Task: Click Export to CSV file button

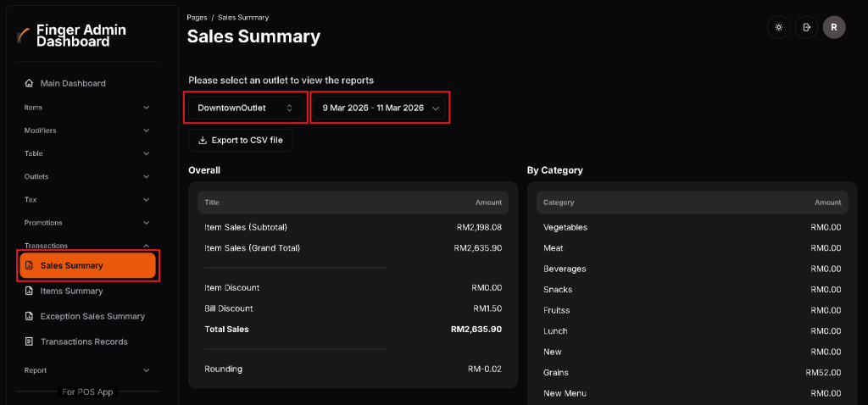Action: coord(240,140)
